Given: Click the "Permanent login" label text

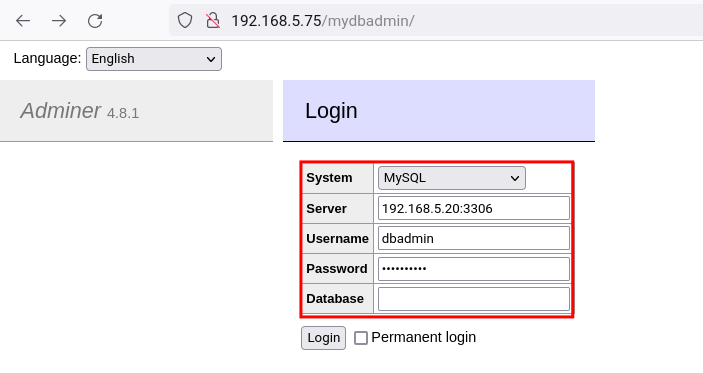Looking at the screenshot, I should point(424,337).
